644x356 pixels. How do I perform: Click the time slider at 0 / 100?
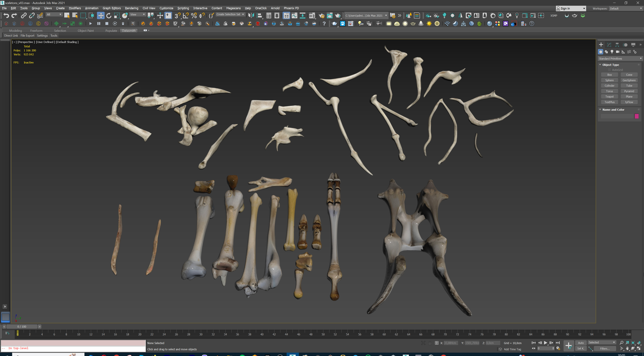click(x=22, y=326)
